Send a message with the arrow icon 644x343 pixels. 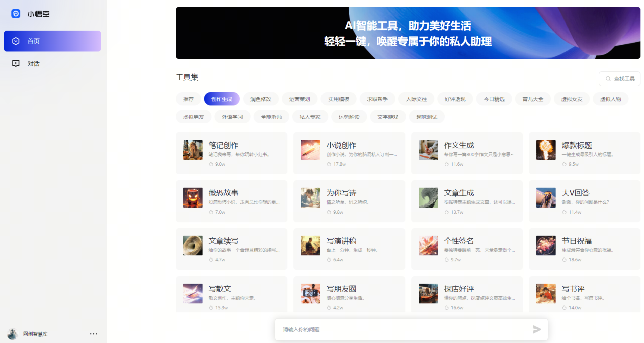[x=536, y=329]
